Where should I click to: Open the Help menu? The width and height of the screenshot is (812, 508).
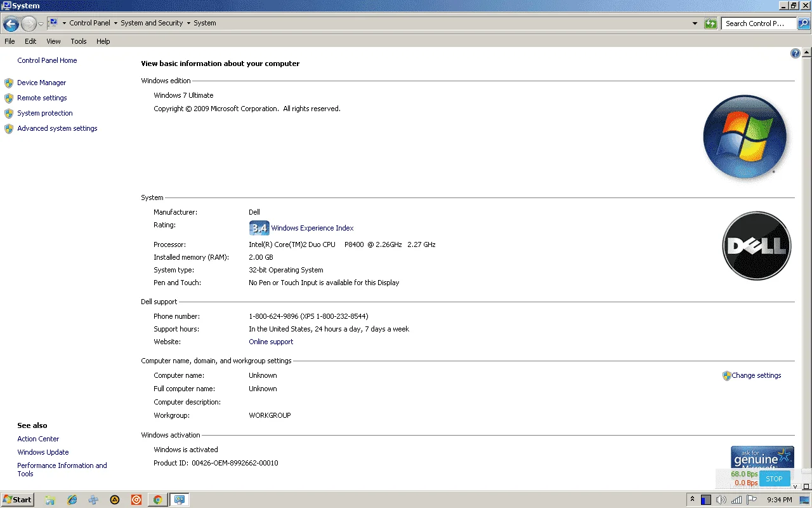(103, 41)
